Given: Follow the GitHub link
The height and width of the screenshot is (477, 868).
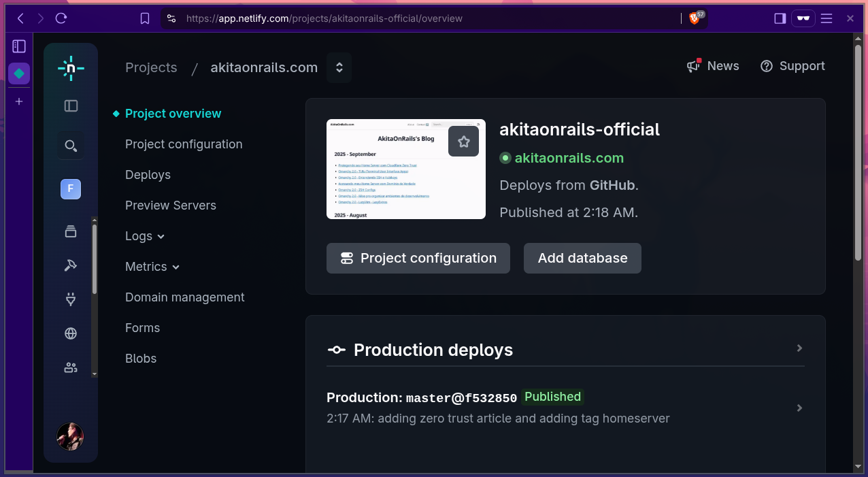Looking at the screenshot, I should (x=612, y=185).
